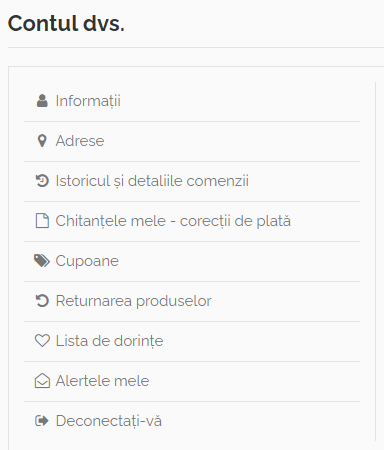Click the tags icon beside Cupoane

coord(42,261)
